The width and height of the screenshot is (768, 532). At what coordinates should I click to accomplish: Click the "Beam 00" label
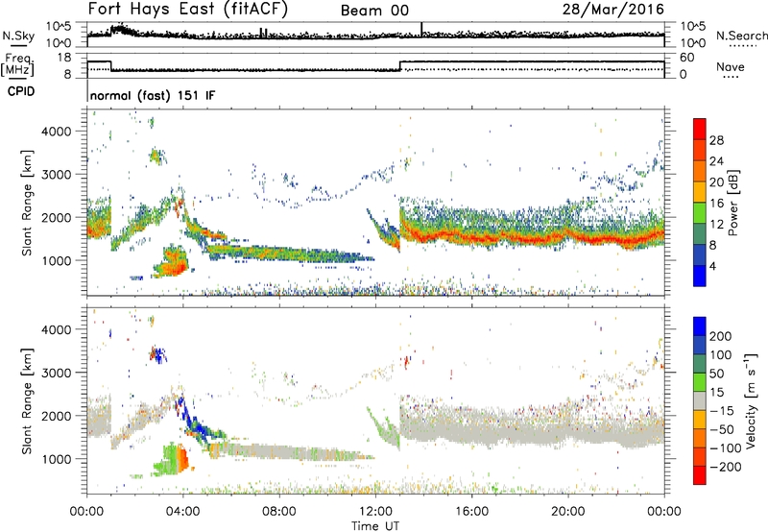tap(374, 11)
